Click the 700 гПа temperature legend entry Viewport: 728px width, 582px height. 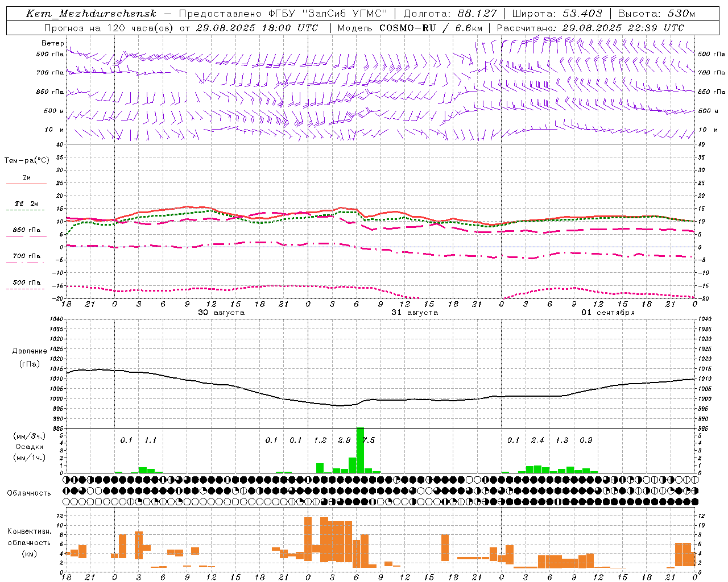pos(27,256)
